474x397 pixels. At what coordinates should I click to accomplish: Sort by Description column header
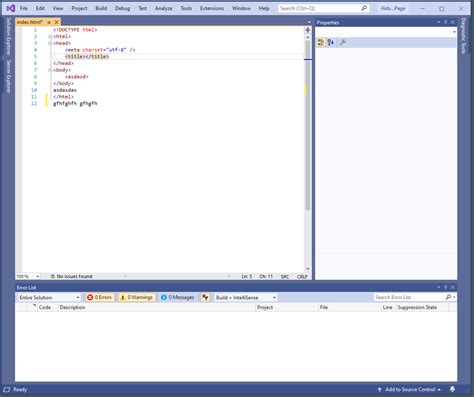[72, 307]
